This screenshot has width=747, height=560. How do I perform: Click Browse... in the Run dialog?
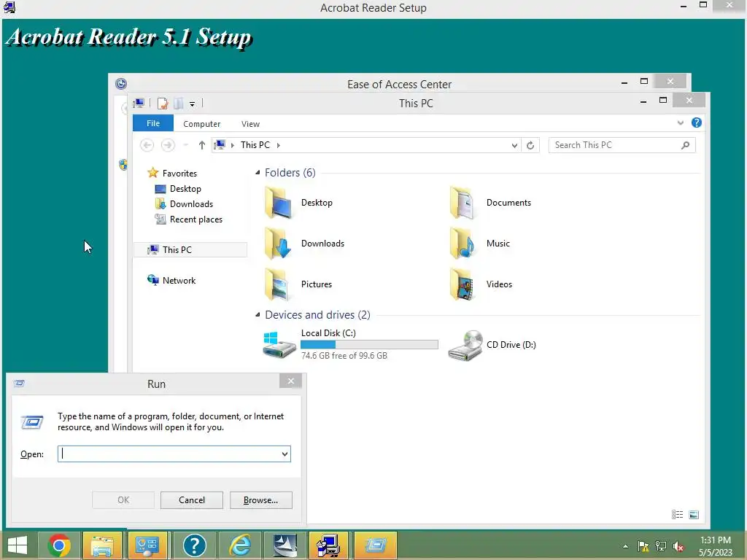click(260, 500)
